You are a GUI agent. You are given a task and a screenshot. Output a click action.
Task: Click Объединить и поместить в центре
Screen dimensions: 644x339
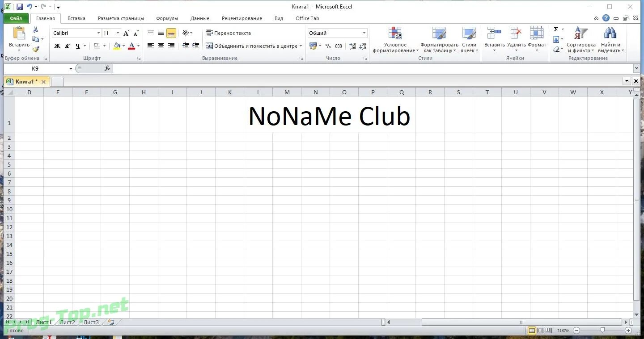251,46
